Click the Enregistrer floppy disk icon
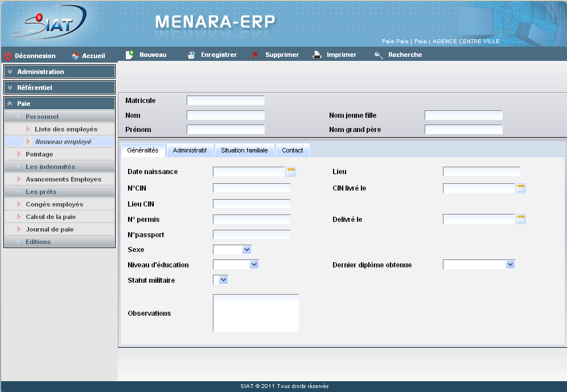The image size is (567, 392). click(191, 55)
